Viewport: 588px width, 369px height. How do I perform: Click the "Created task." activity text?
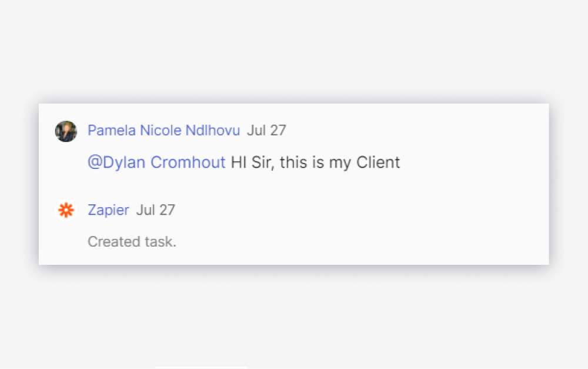pos(132,242)
